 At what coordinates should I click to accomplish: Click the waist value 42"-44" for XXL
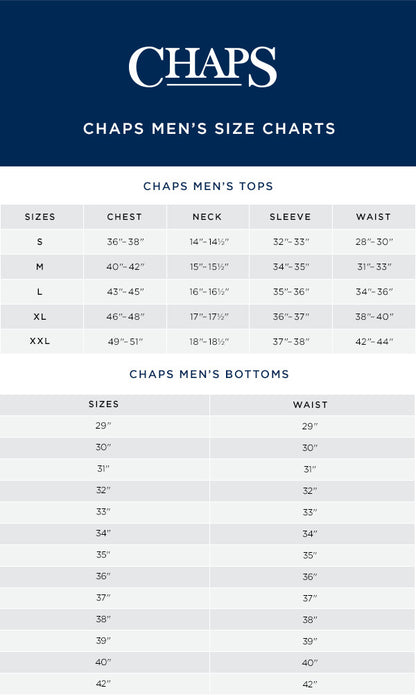(374, 342)
